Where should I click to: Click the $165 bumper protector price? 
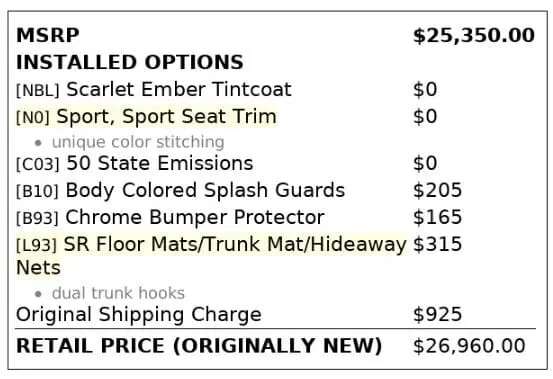437,217
